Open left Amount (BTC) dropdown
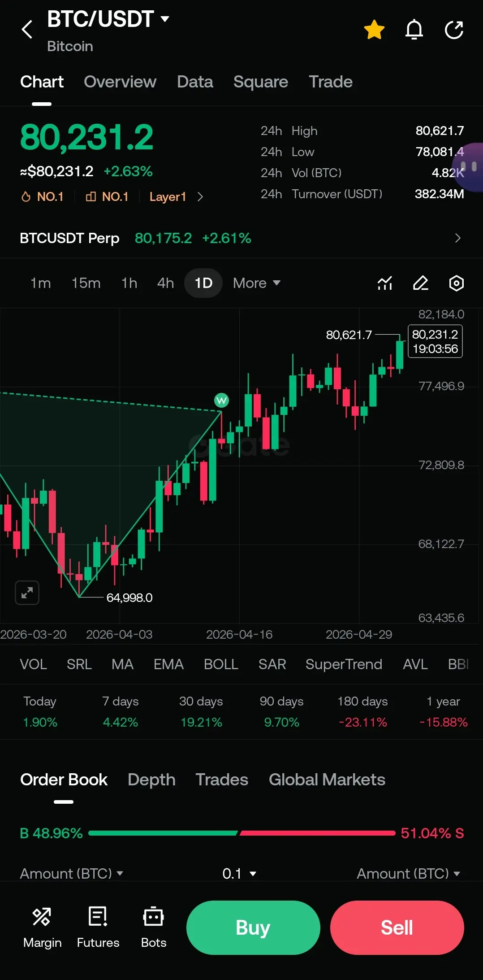The height and width of the screenshot is (980, 483). pos(71,874)
